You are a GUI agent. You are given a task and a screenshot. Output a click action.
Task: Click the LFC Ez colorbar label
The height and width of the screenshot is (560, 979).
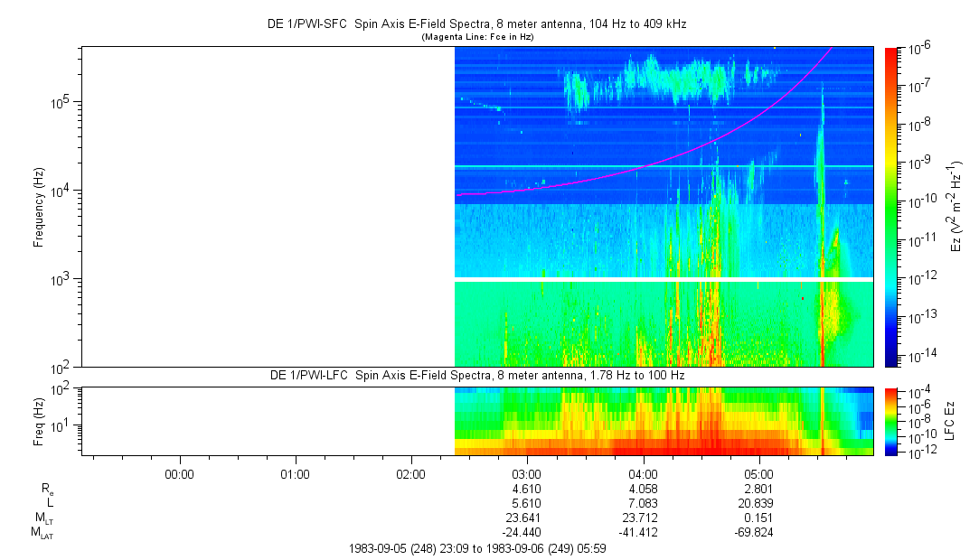[949, 422]
